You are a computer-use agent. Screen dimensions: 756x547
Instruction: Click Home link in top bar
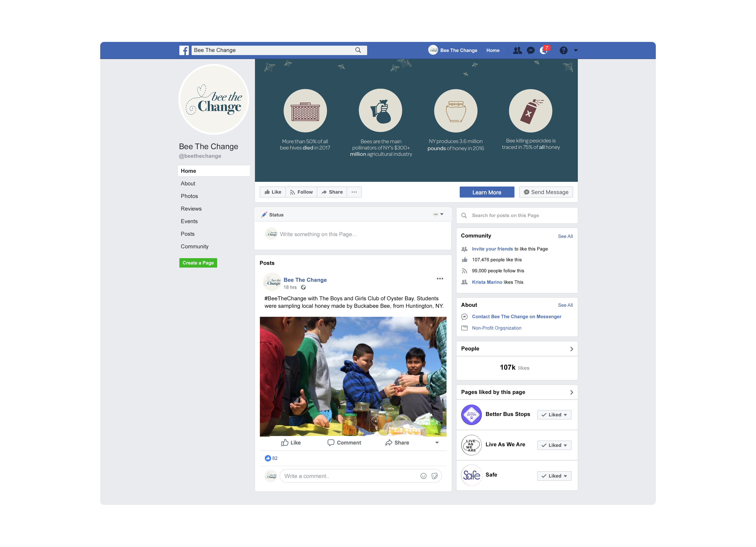[x=493, y=50]
